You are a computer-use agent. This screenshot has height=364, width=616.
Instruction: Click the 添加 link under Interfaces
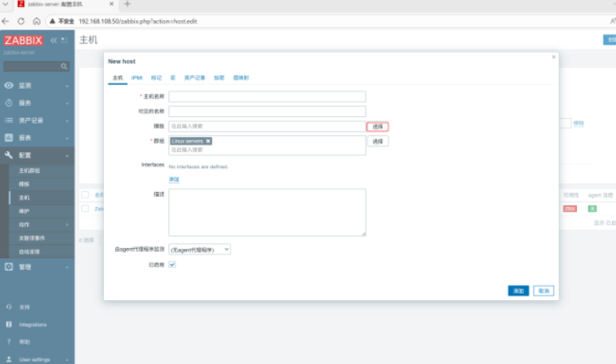click(174, 179)
